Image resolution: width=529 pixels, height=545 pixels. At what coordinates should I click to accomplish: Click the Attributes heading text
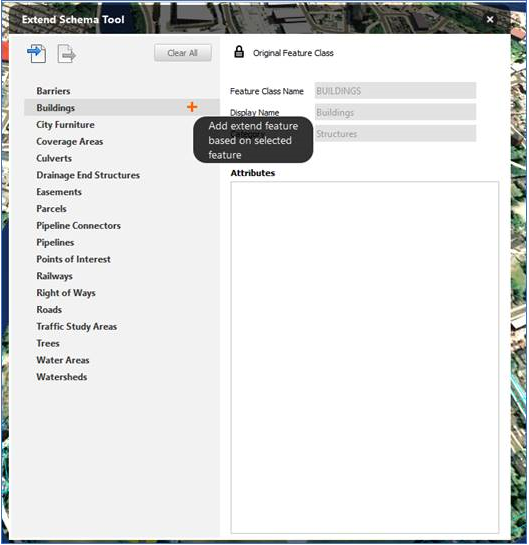[x=253, y=173]
